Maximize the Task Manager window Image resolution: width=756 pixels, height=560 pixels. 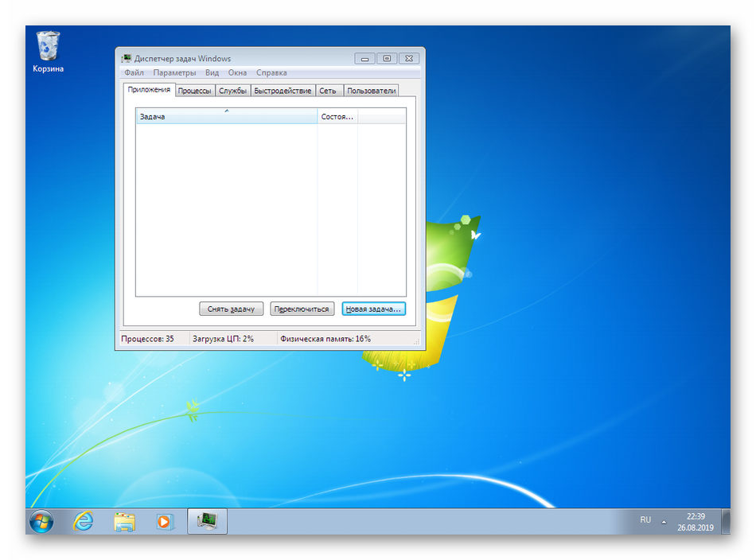click(387, 58)
